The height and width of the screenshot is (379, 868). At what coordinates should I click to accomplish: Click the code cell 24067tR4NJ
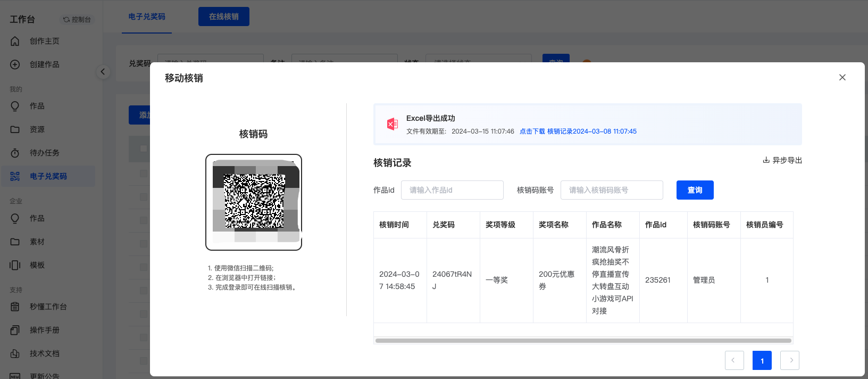pos(453,280)
